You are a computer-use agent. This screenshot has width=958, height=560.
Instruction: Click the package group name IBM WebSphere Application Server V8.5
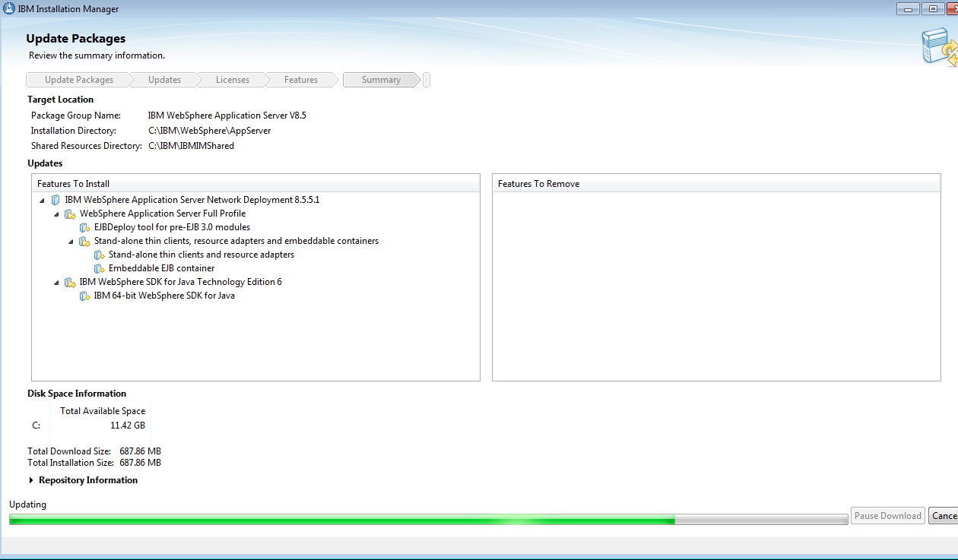(x=227, y=115)
